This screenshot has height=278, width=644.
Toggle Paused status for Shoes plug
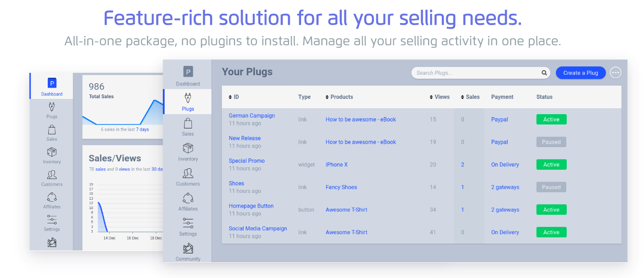coord(551,187)
